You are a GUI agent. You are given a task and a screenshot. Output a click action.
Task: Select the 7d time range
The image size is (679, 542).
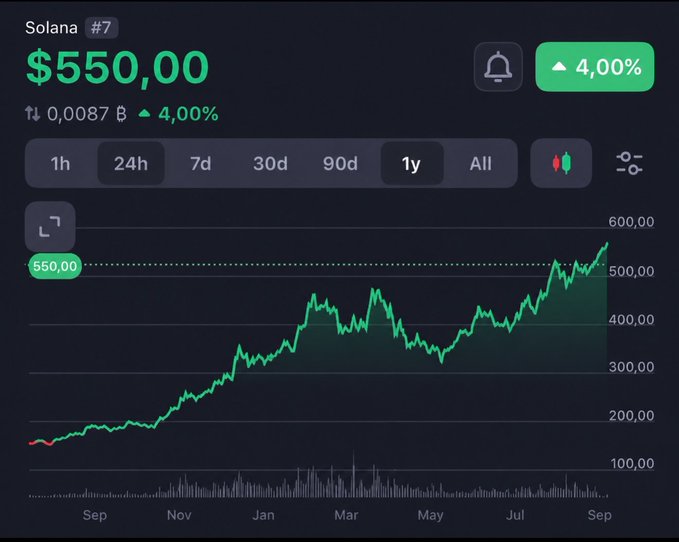click(200, 164)
